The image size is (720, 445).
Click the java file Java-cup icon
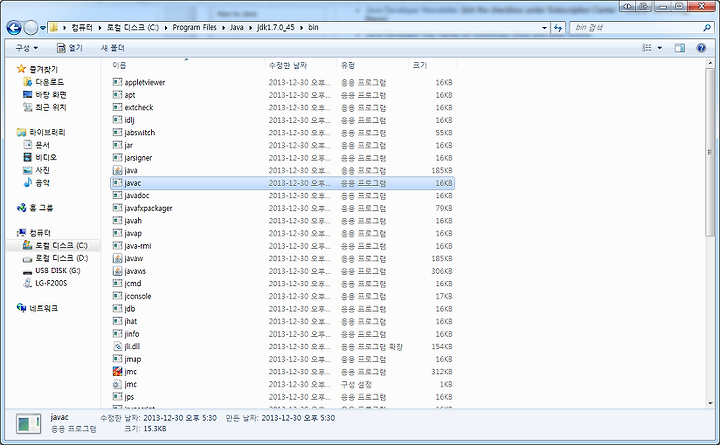pyautogui.click(x=118, y=170)
